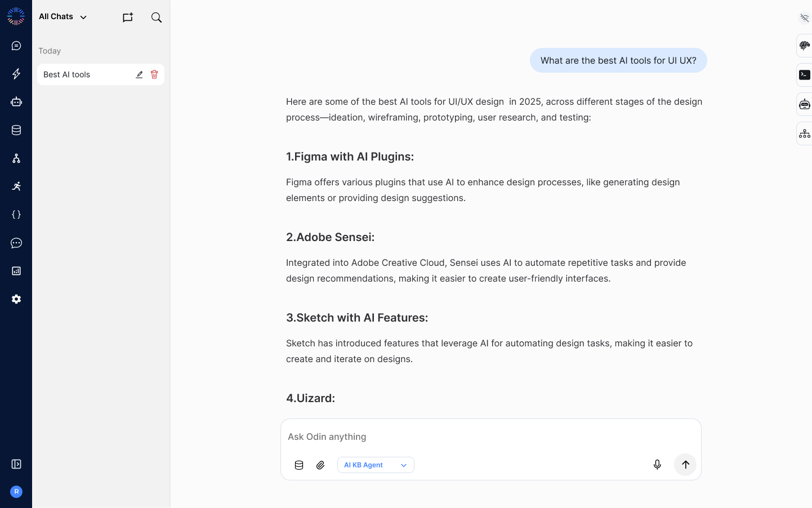Open the running figure sidebar icon
Image resolution: width=812 pixels, height=508 pixels.
tap(16, 186)
